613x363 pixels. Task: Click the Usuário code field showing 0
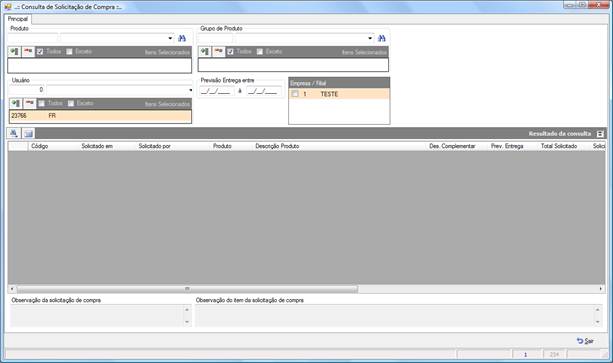click(x=27, y=90)
